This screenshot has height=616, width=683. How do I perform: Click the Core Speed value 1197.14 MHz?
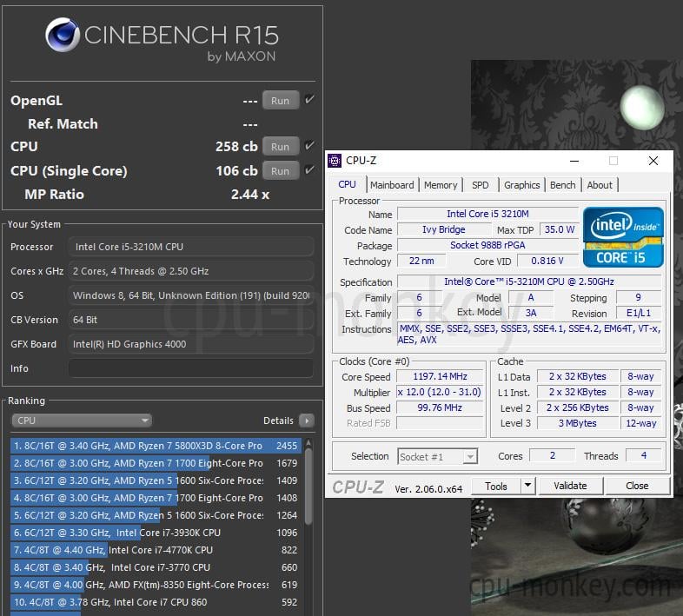440,376
